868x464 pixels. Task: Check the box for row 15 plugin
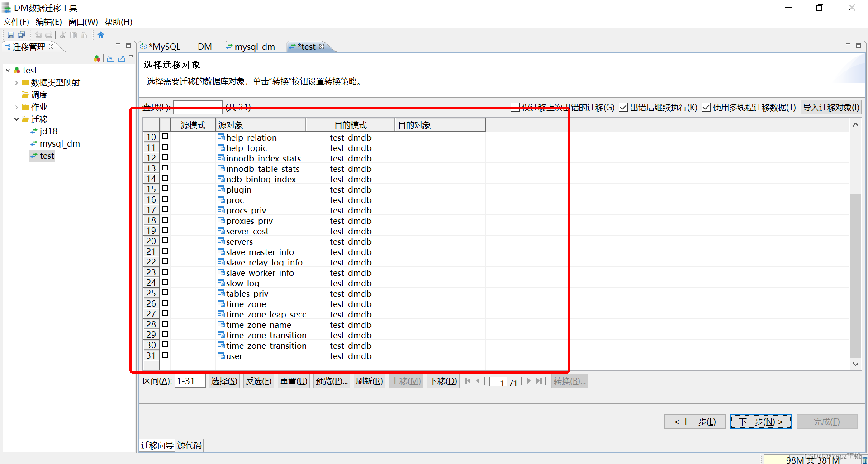click(165, 189)
